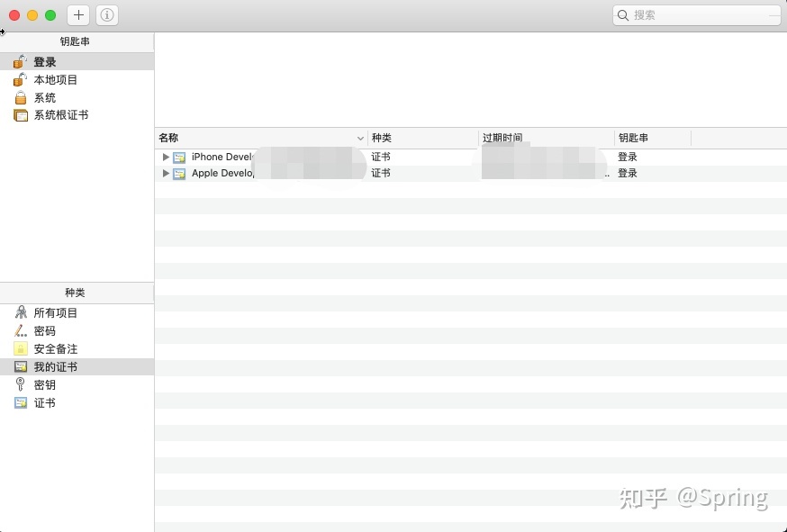Select the 登录 keychain
This screenshot has width=787, height=532.
pos(77,62)
